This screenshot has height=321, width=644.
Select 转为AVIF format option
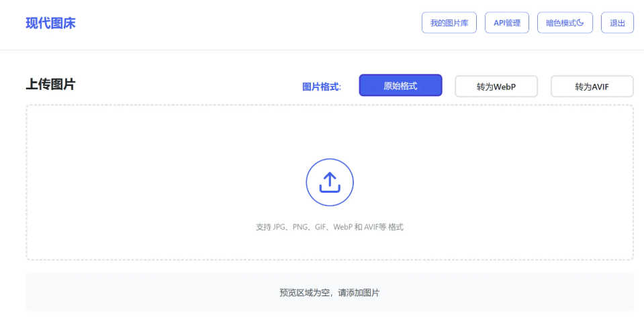coord(592,87)
